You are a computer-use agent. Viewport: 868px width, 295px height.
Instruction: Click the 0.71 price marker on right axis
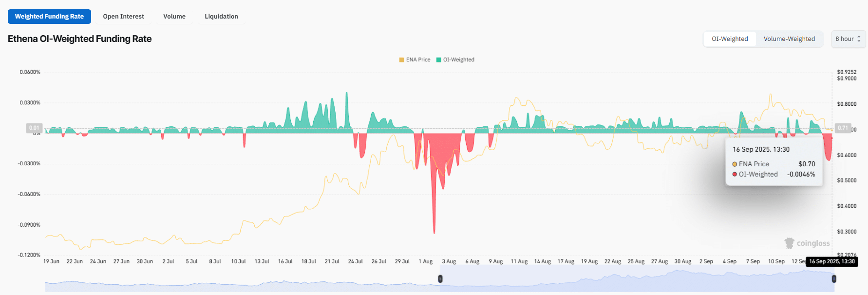point(842,128)
